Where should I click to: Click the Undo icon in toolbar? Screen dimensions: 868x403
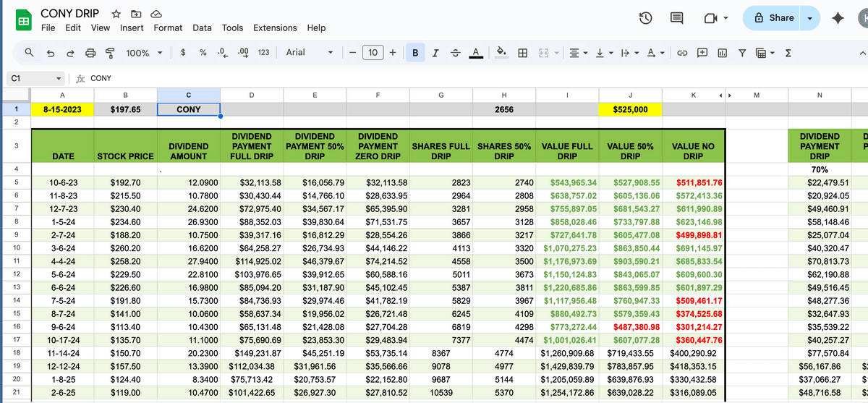coord(50,53)
